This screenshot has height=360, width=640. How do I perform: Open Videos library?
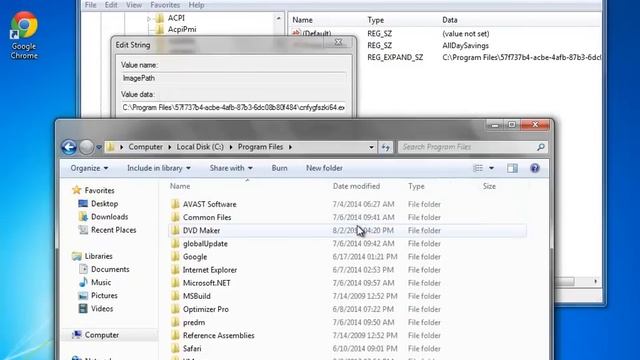pos(102,309)
